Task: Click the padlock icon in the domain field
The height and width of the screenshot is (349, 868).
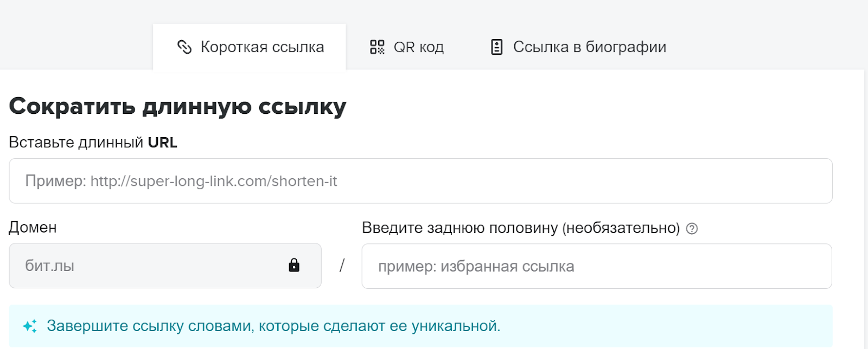Action: [294, 265]
